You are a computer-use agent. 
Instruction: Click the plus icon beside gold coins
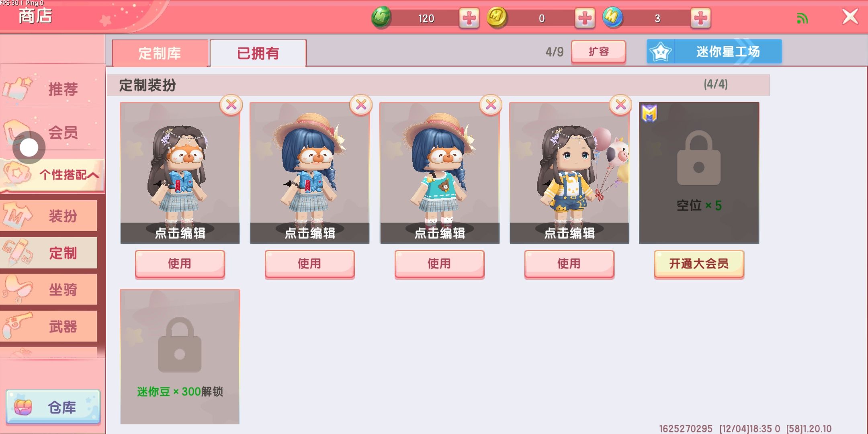[585, 18]
